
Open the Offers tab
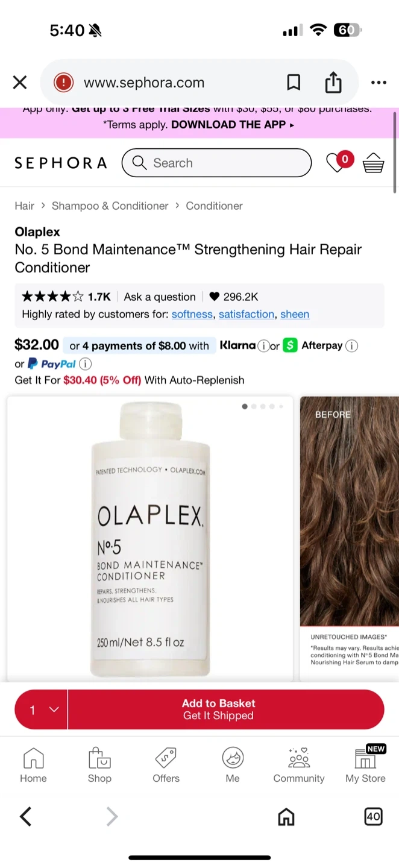click(x=166, y=765)
